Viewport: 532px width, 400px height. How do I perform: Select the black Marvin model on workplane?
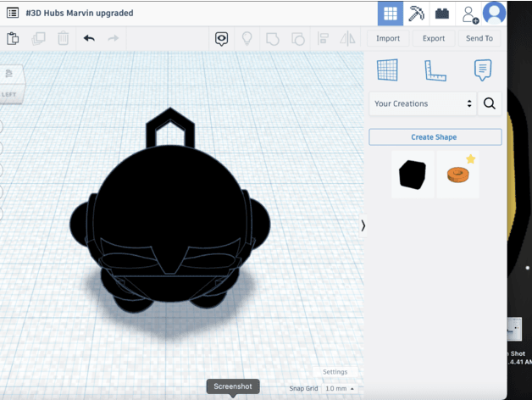click(169, 210)
